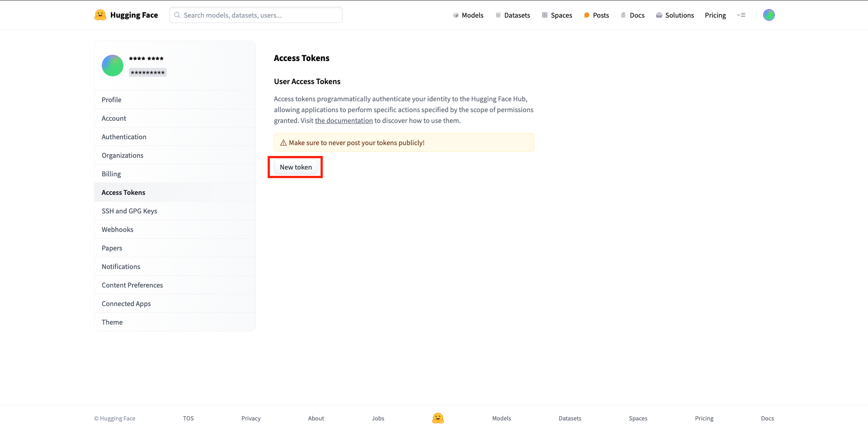The height and width of the screenshot is (434, 868).
Task: Open Webhooks settings in sidebar
Action: pos(175,229)
